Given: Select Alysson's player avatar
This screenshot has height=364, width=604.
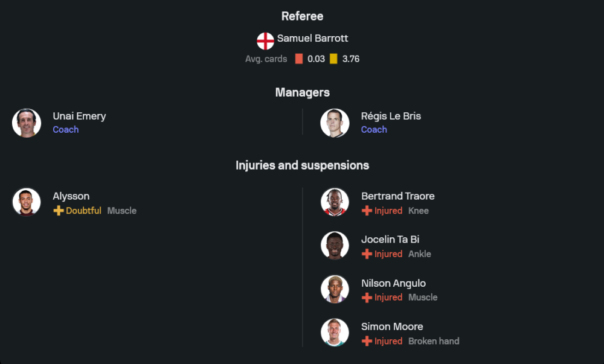Looking at the screenshot, I should [x=27, y=202].
